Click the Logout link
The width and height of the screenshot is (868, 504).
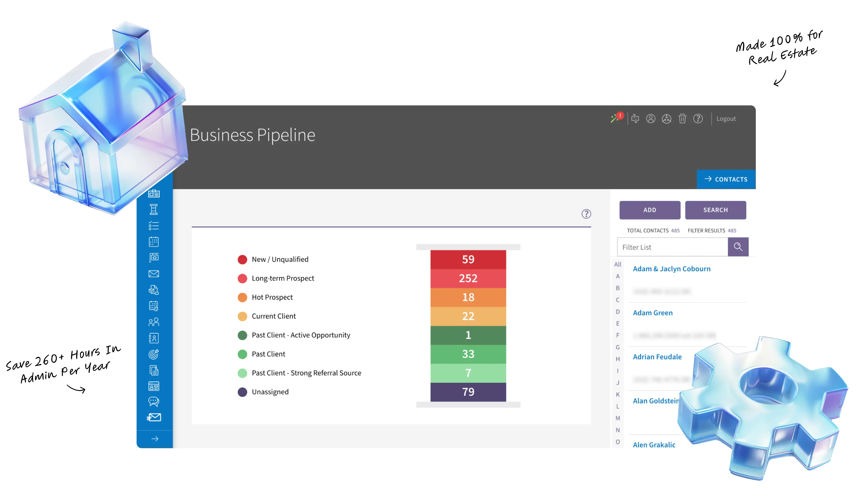point(726,118)
